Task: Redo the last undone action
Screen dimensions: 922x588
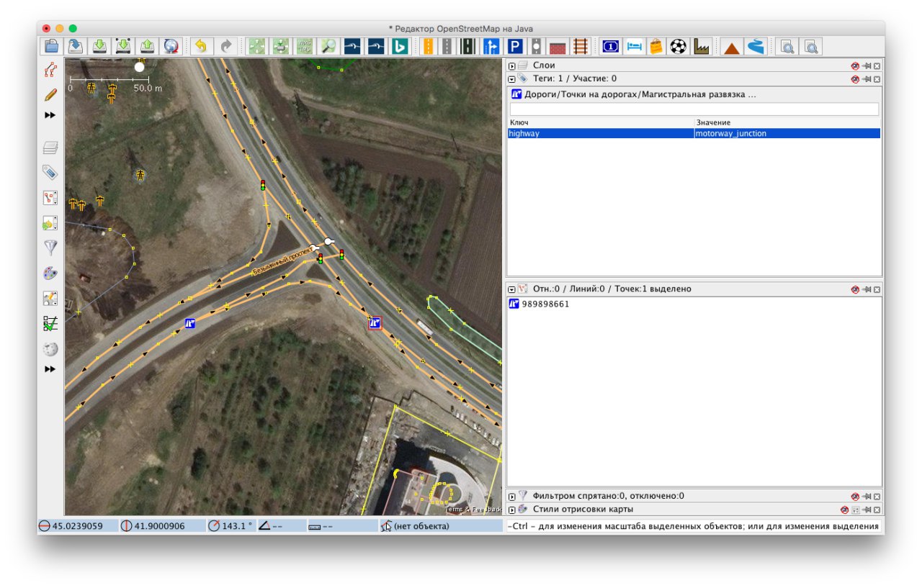Action: coord(226,47)
